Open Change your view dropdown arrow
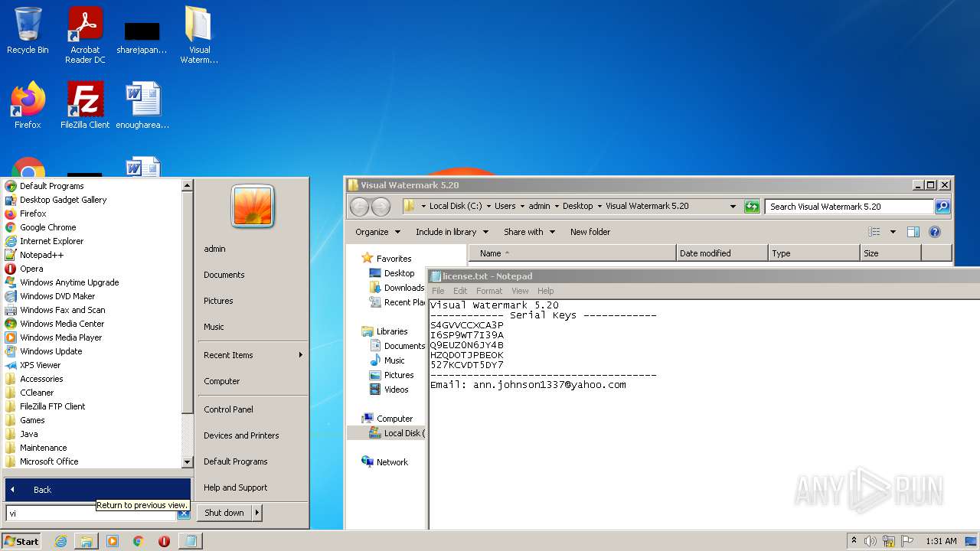 click(x=893, y=232)
